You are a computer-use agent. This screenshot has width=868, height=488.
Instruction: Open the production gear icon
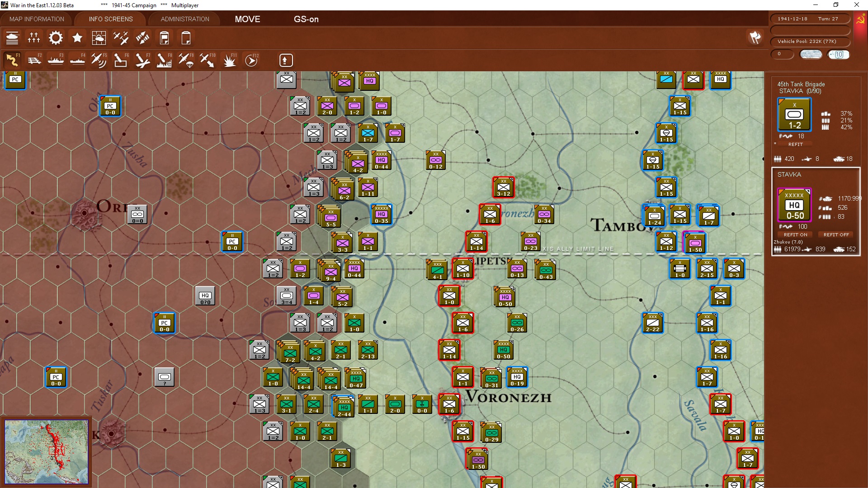pyautogui.click(x=56, y=38)
